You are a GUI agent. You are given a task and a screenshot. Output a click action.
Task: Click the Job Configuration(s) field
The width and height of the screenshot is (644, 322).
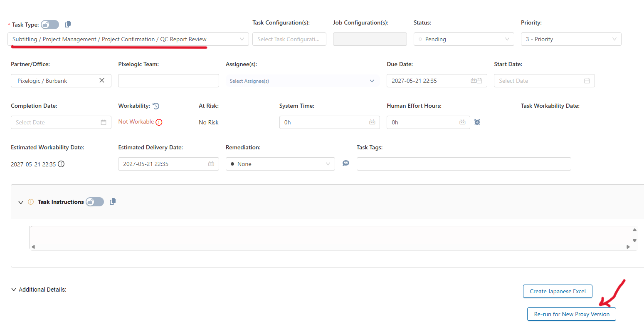pyautogui.click(x=370, y=39)
